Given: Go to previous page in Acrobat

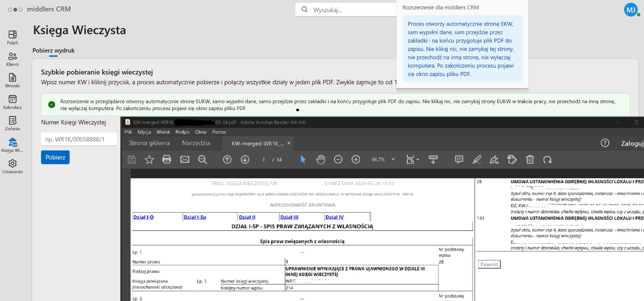Looking at the screenshot, I should click(227, 160).
